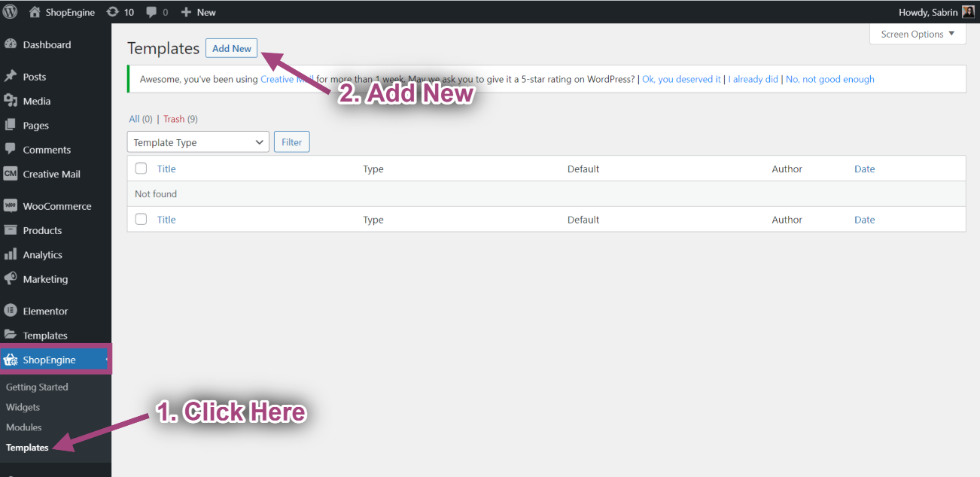This screenshot has height=477, width=980.
Task: Sort by Title in table header
Action: [166, 169]
